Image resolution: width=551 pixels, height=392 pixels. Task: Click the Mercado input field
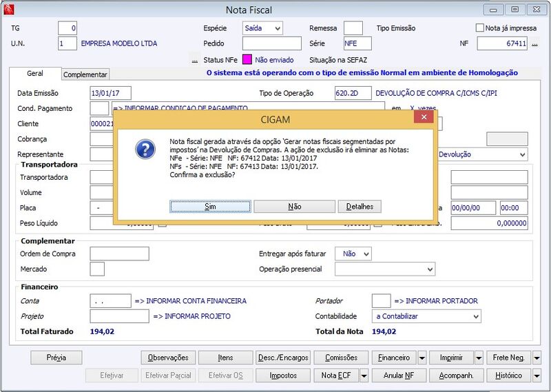97,269
